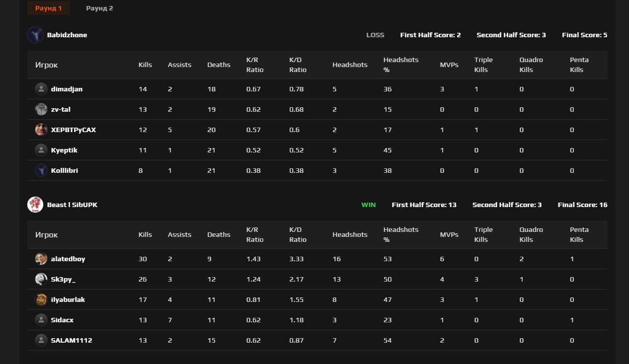Select the Раунд 1 tab
This screenshot has height=364, width=629.
click(49, 8)
